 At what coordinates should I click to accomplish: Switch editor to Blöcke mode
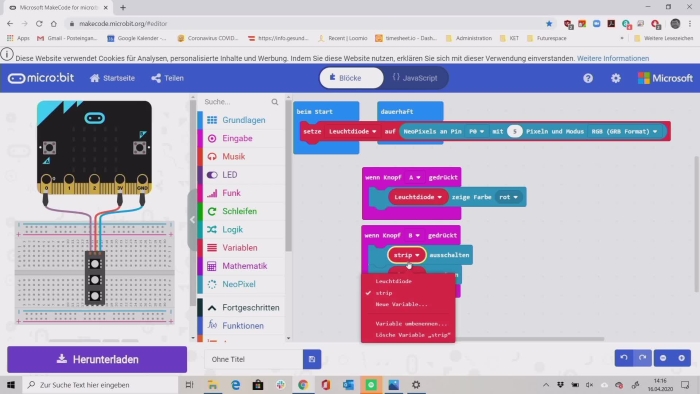[x=351, y=78]
